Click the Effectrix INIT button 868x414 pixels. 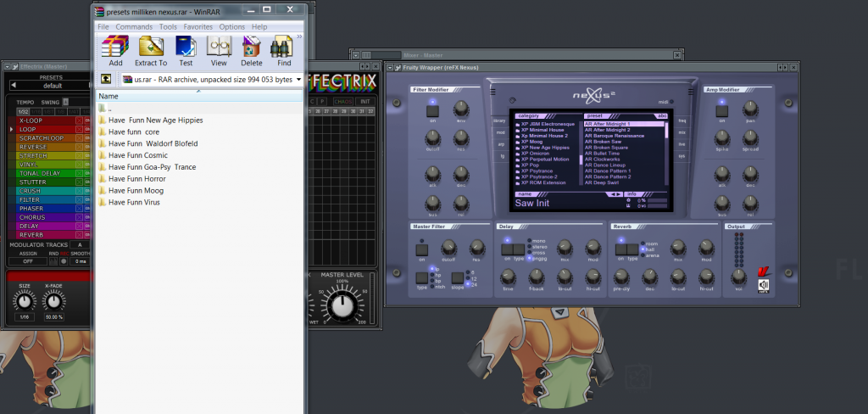[364, 102]
